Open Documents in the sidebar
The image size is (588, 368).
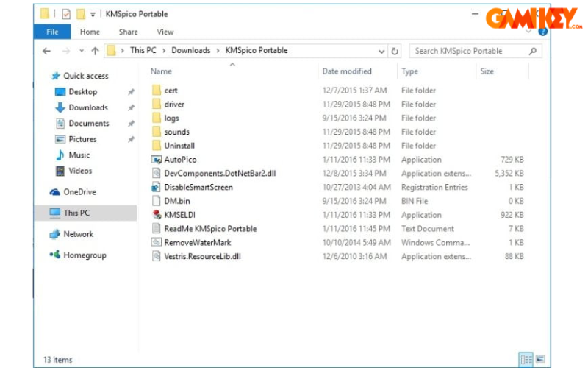89,123
